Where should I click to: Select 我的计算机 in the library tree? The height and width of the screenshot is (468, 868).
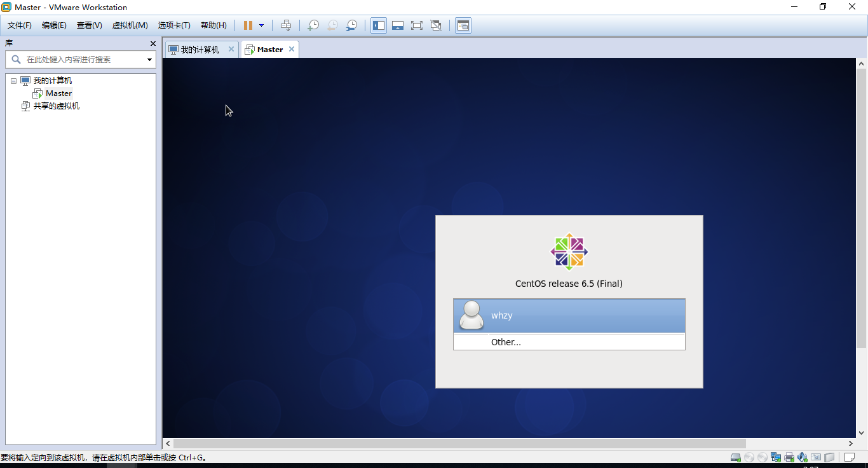coord(53,81)
